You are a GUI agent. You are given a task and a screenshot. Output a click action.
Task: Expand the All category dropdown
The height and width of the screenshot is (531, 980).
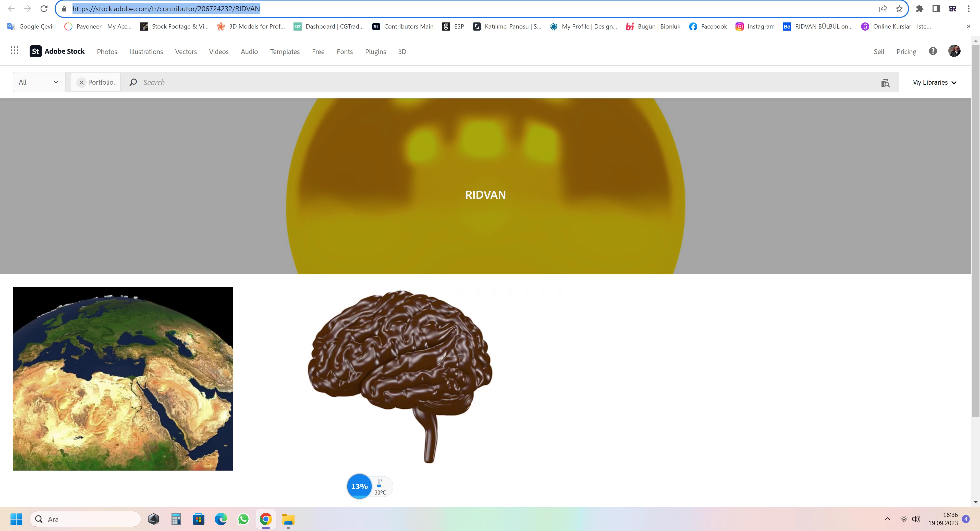pyautogui.click(x=39, y=82)
